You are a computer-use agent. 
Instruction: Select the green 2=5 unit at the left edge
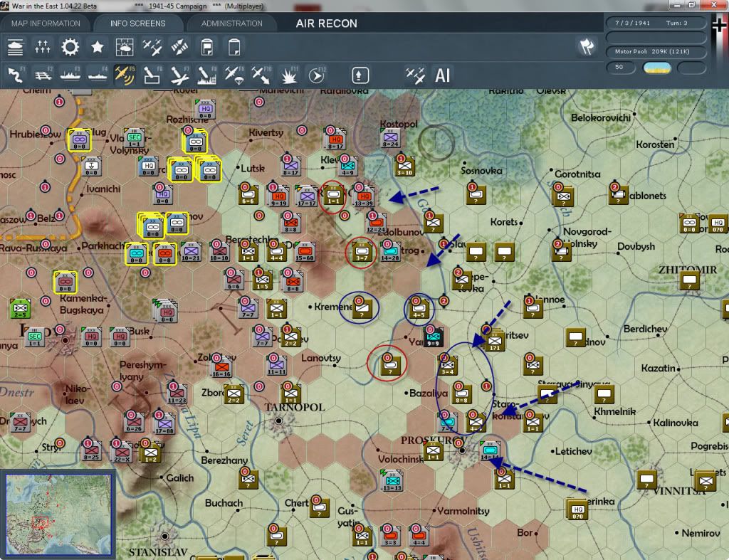(21, 308)
